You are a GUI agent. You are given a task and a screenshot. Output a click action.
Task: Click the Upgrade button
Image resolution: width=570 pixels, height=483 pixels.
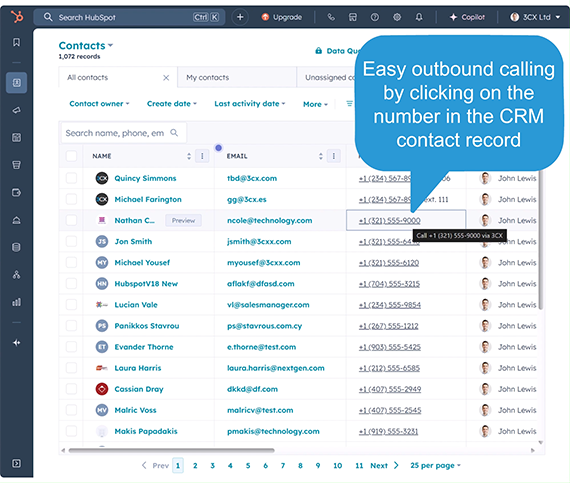(282, 17)
